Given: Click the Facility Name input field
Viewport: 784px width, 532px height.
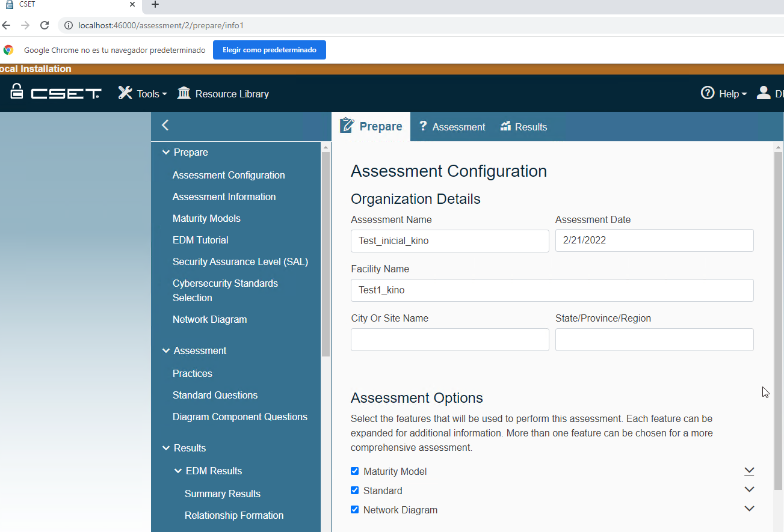Looking at the screenshot, I should point(552,290).
